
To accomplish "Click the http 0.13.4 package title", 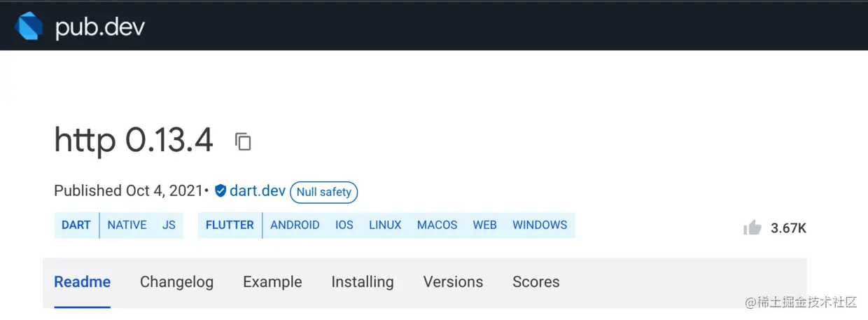I will point(134,141).
